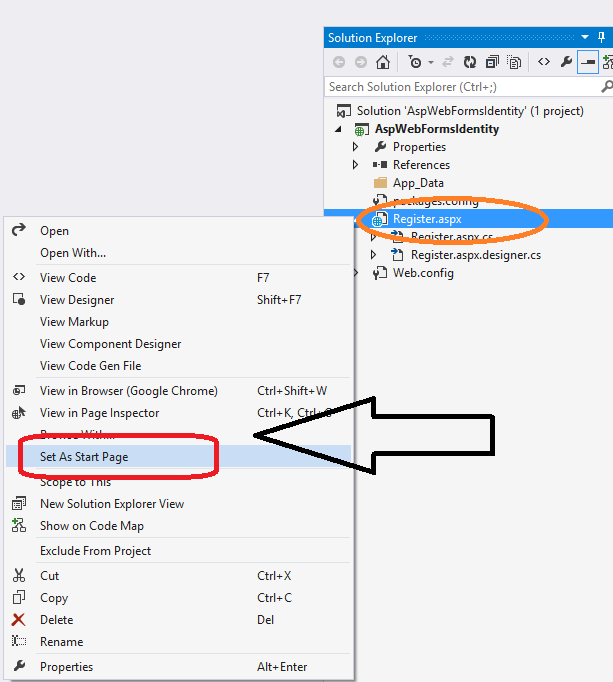Click the View Code brackets icon in menu
The width and height of the screenshot is (613, 682).
coord(19,277)
